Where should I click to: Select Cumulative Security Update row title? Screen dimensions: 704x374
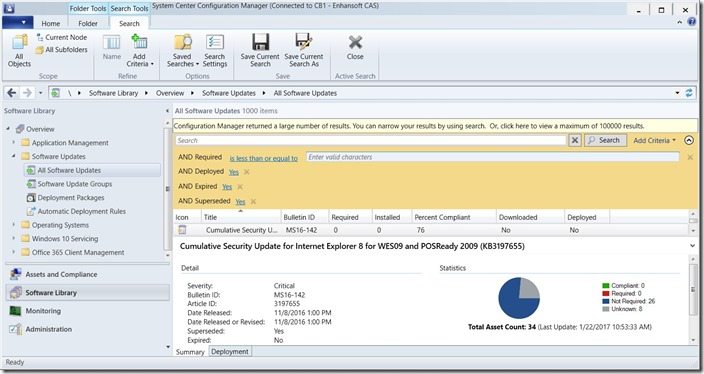[242, 230]
